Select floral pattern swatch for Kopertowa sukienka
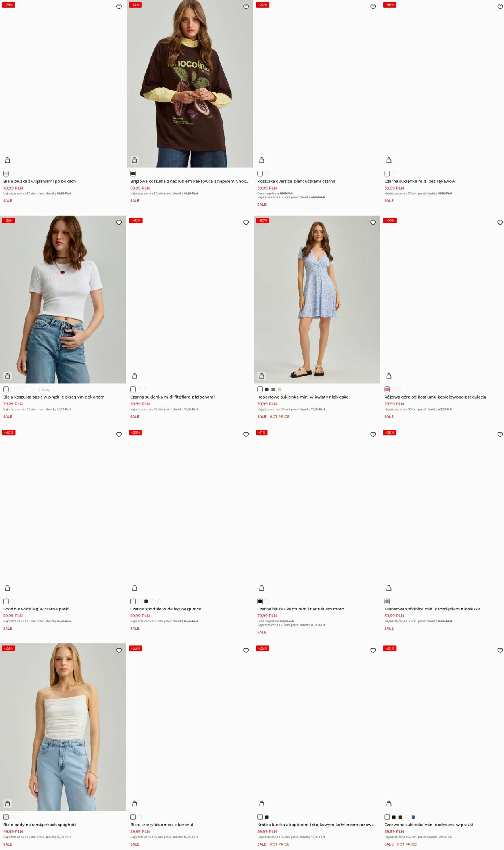Viewport: 504px width, 850px height. coord(279,389)
